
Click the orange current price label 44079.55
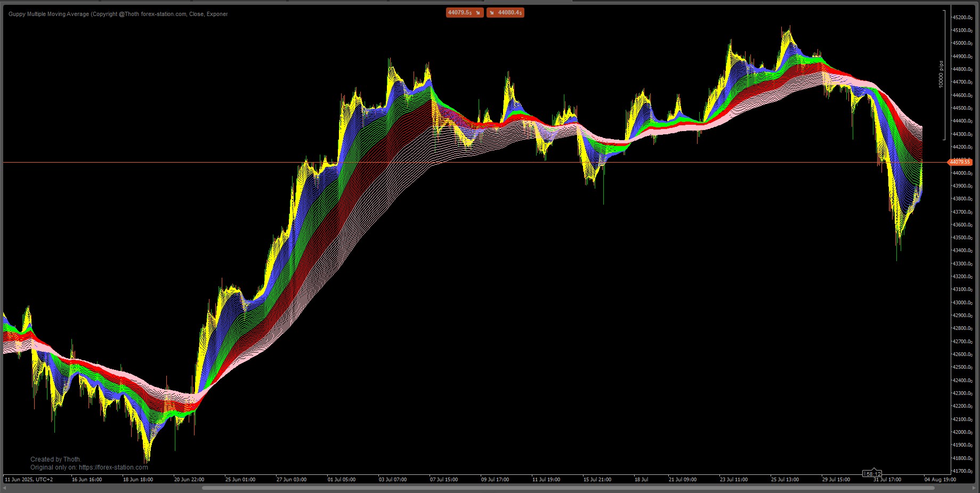point(960,162)
